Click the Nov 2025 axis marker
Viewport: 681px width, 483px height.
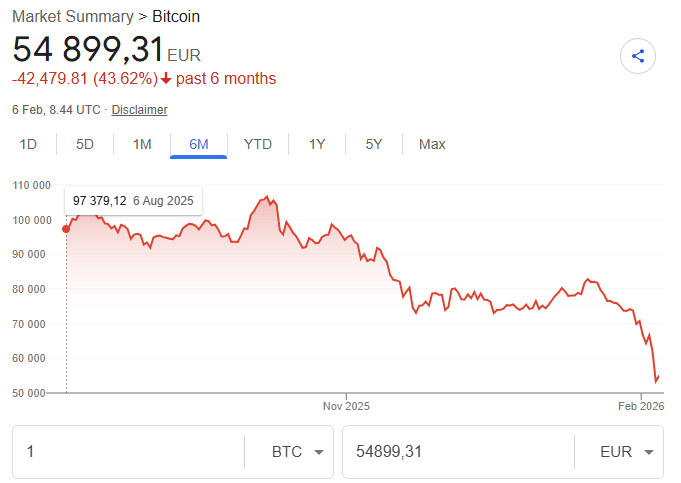(x=346, y=406)
